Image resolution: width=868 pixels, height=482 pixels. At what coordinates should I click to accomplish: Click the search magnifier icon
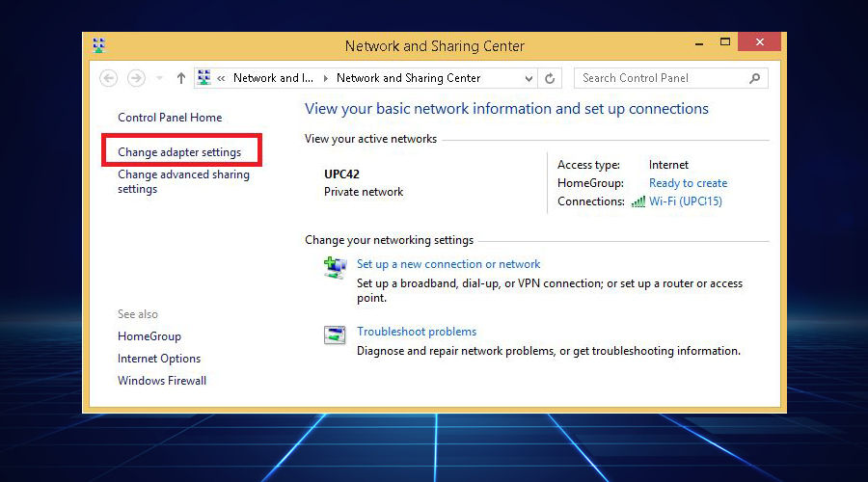(754, 78)
